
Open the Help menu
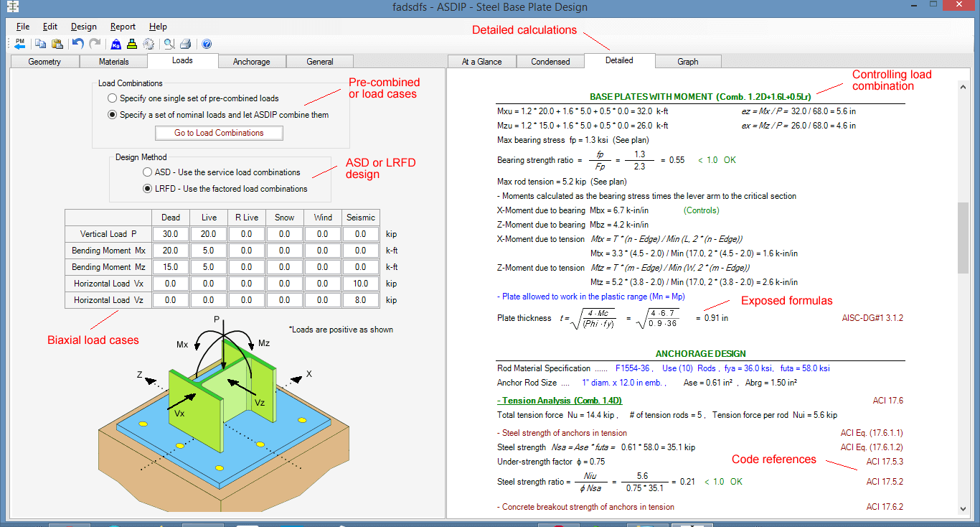tap(158, 27)
